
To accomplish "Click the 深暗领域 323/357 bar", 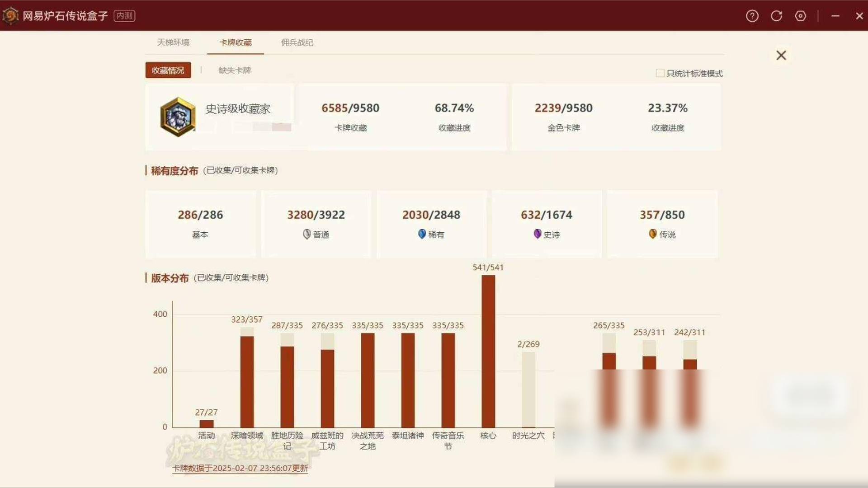I will point(247,380).
